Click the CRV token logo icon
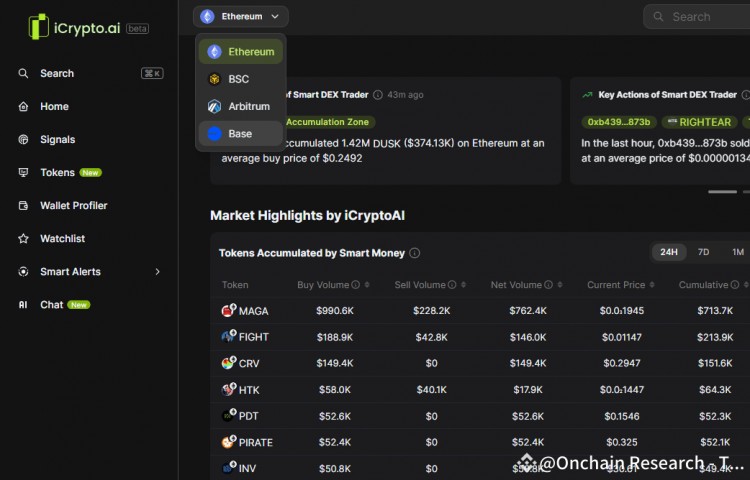Image resolution: width=750 pixels, height=480 pixels. pyautogui.click(x=228, y=363)
